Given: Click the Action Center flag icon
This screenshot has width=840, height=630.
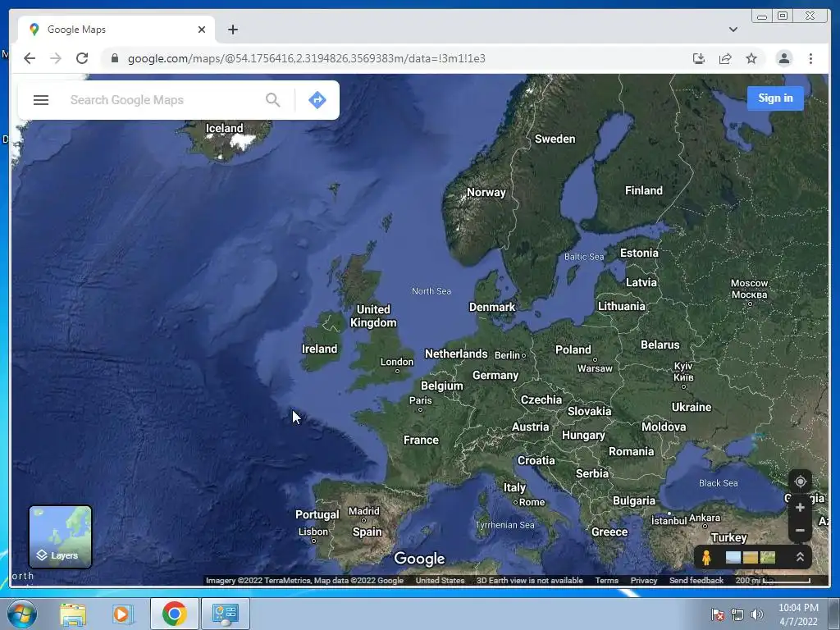Looking at the screenshot, I should click(x=718, y=614).
